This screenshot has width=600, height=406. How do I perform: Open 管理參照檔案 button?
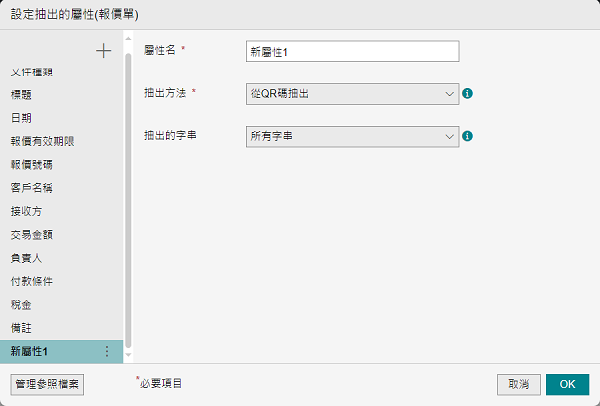[x=47, y=384]
